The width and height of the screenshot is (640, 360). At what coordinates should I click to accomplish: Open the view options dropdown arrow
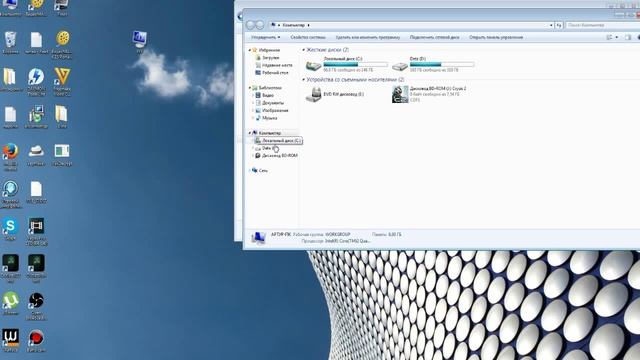[617, 37]
